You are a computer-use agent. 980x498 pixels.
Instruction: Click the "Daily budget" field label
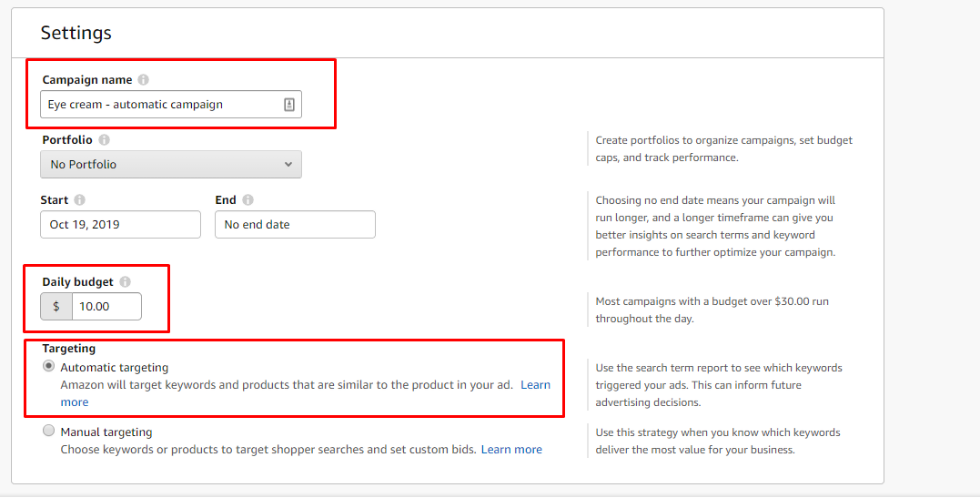coord(78,281)
